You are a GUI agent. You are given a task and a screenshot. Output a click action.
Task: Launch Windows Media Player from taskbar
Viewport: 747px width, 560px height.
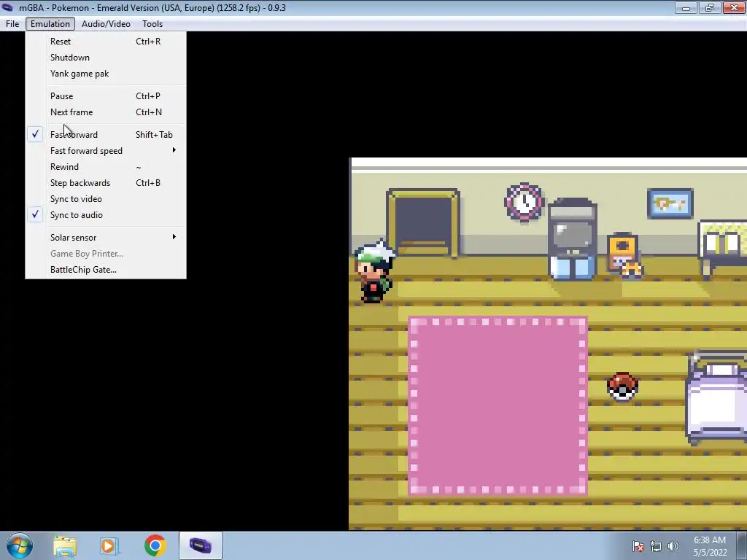(x=108, y=546)
